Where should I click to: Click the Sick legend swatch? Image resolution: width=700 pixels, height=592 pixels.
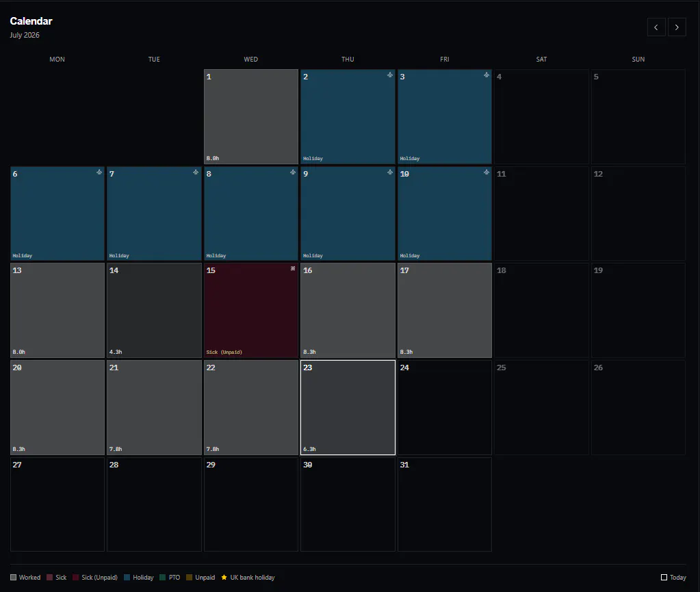[x=49, y=577]
